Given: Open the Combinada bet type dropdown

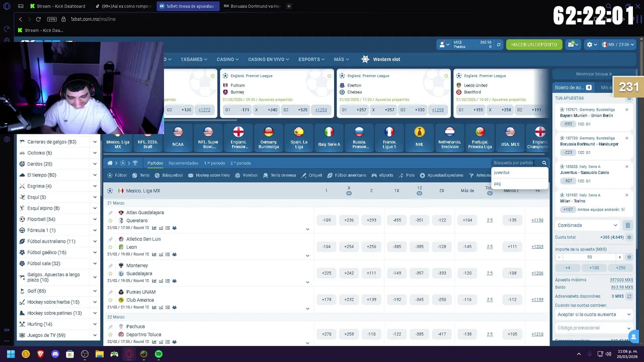Looking at the screenshot, I should [x=587, y=225].
